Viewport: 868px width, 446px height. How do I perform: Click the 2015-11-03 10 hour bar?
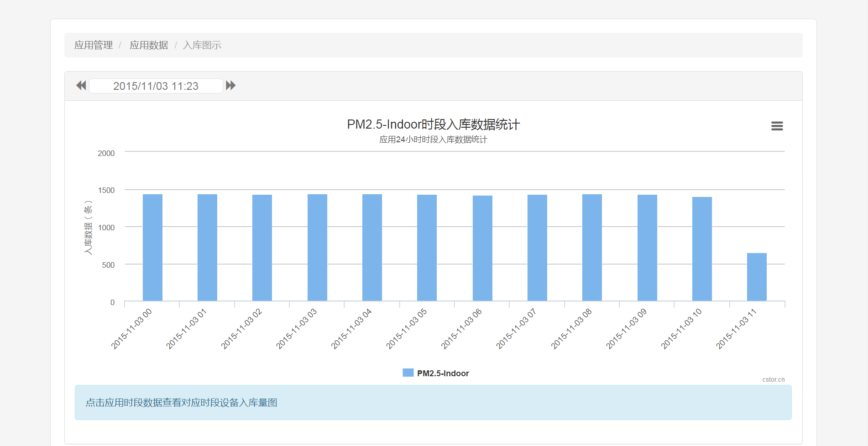[702, 249]
